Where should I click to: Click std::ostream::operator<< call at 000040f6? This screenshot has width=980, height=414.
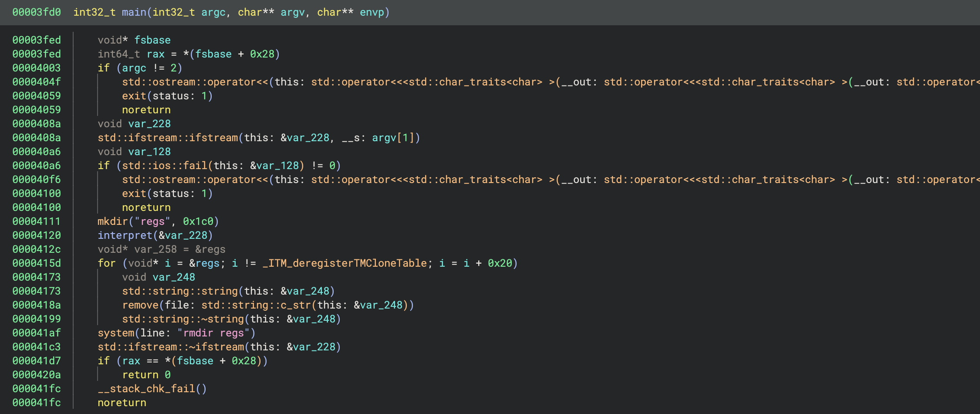[195, 180]
